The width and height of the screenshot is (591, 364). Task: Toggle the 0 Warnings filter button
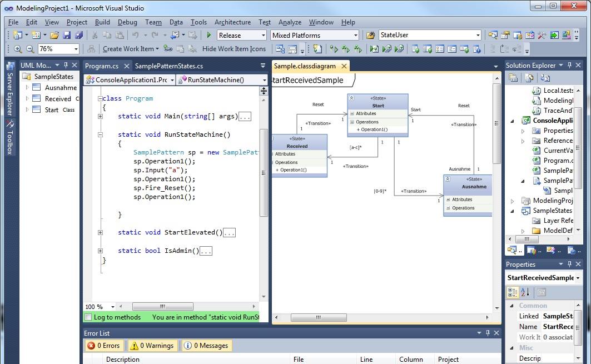click(x=151, y=346)
